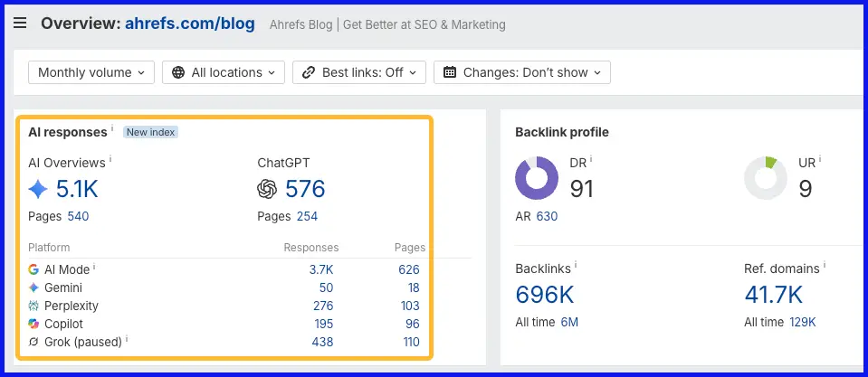The width and height of the screenshot is (868, 377).
Task: Open the 5.1K AI Overviews value
Action: point(77,189)
